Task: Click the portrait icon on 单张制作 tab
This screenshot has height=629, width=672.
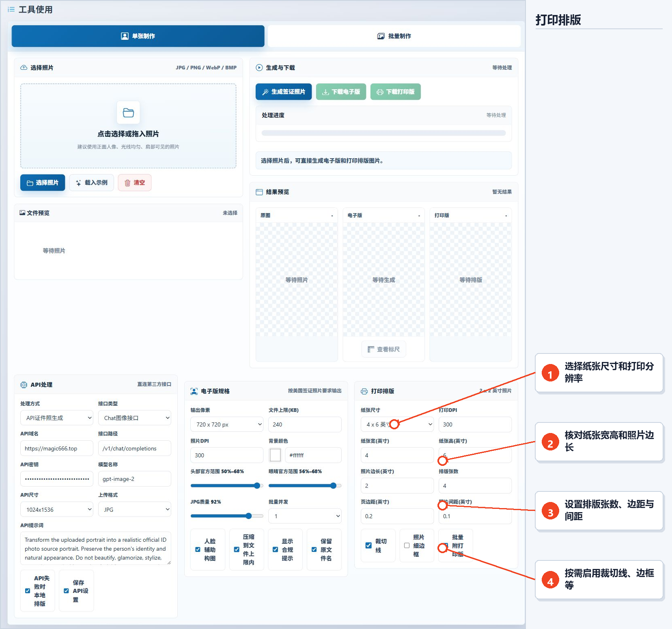Action: click(125, 36)
